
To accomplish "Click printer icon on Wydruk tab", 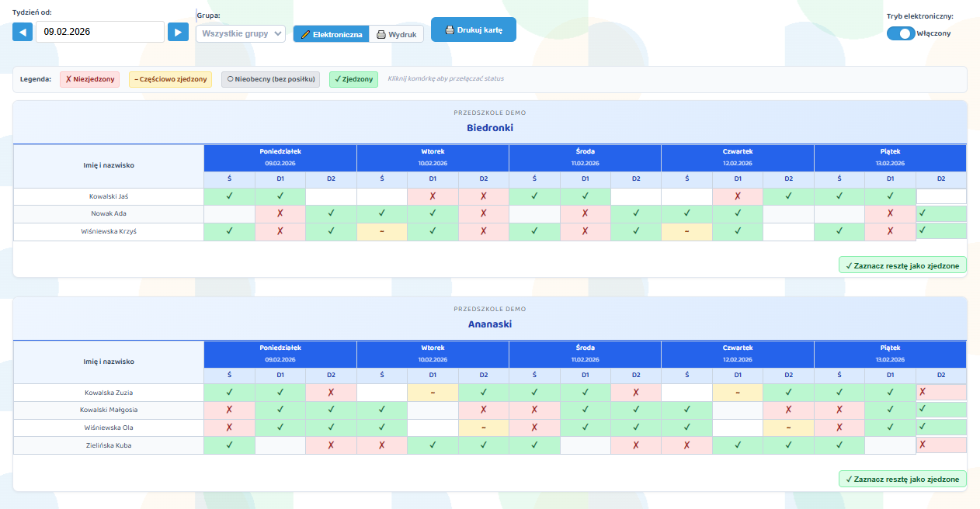I will tap(381, 35).
